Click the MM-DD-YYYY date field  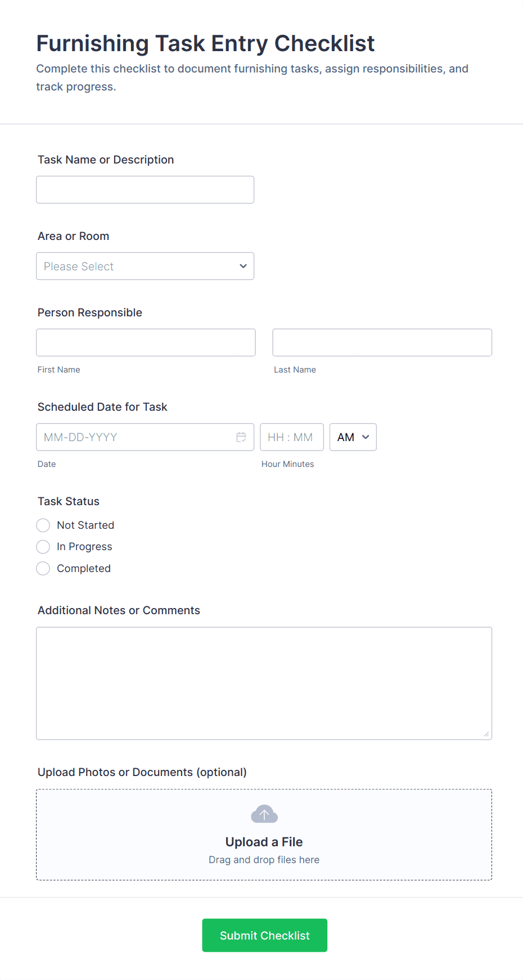pos(135,437)
